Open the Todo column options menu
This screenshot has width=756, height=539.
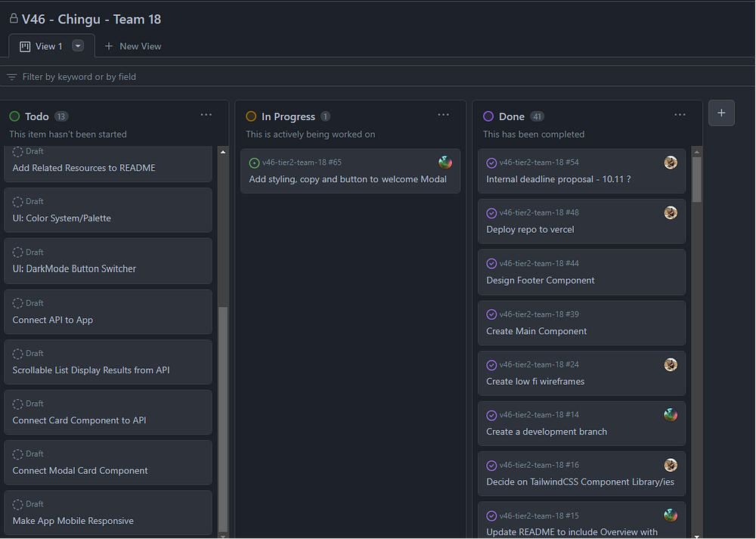click(x=206, y=115)
